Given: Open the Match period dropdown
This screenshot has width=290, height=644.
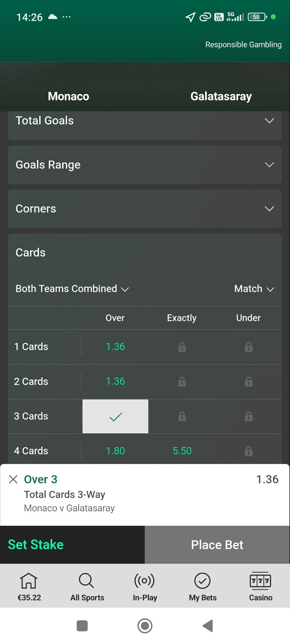Looking at the screenshot, I should coord(254,289).
